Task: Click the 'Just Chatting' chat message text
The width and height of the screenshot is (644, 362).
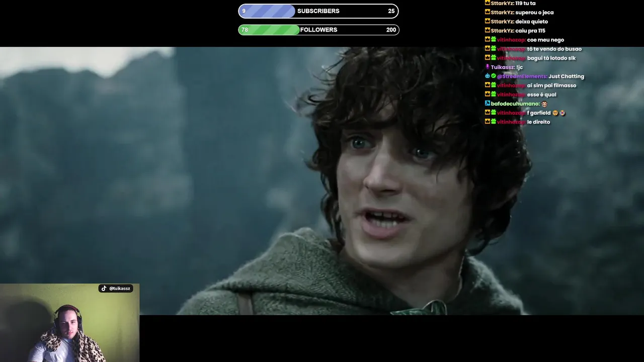Action: point(567,76)
